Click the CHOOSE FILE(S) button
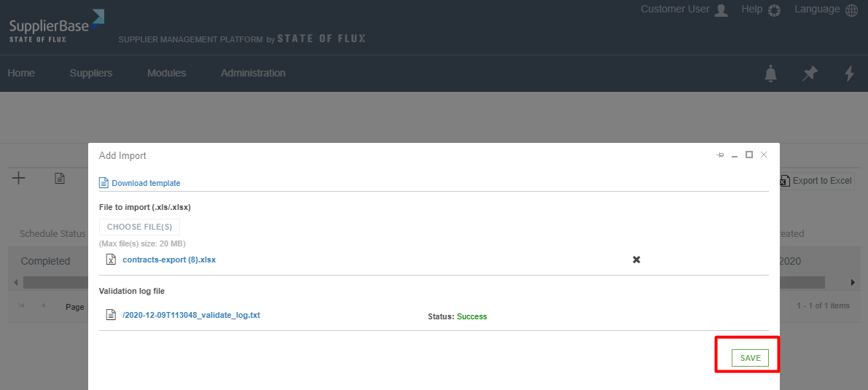Image resolution: width=868 pixels, height=390 pixels. (x=139, y=227)
